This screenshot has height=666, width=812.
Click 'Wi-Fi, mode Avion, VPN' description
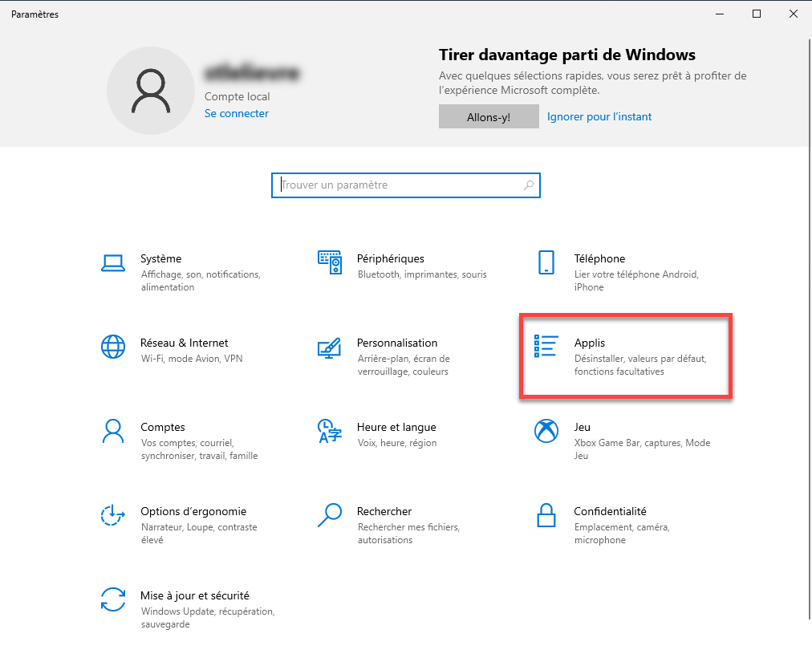192,359
